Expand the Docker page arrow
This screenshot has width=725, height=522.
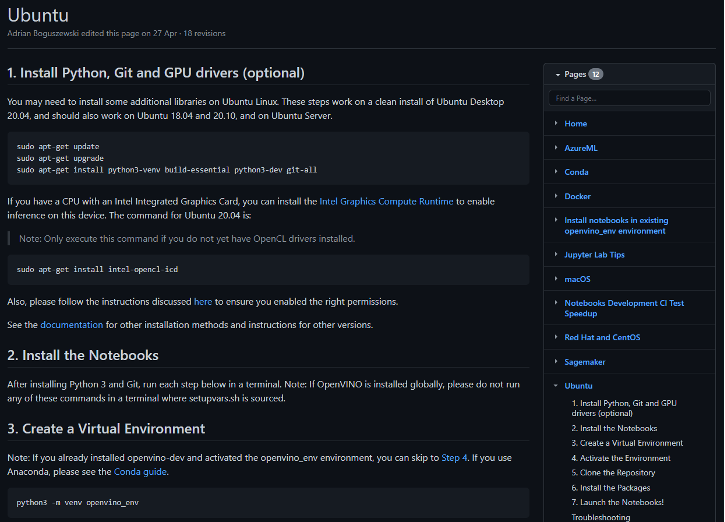(556, 196)
